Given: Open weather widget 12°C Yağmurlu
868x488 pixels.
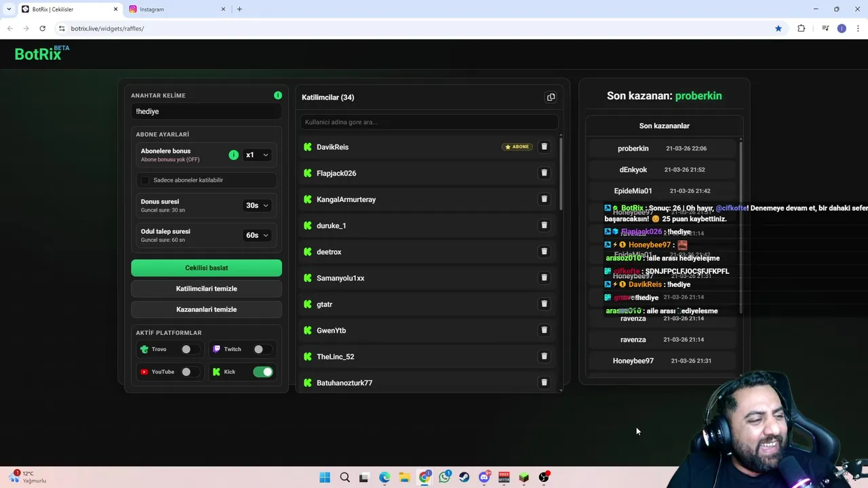Looking at the screenshot, I should click(x=28, y=476).
